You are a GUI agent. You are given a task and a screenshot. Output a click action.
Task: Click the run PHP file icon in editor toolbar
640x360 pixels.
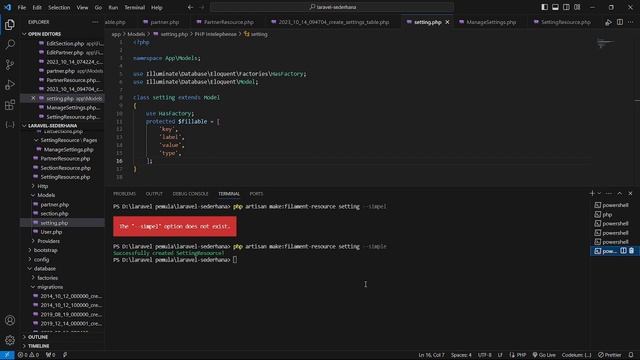pos(608,22)
